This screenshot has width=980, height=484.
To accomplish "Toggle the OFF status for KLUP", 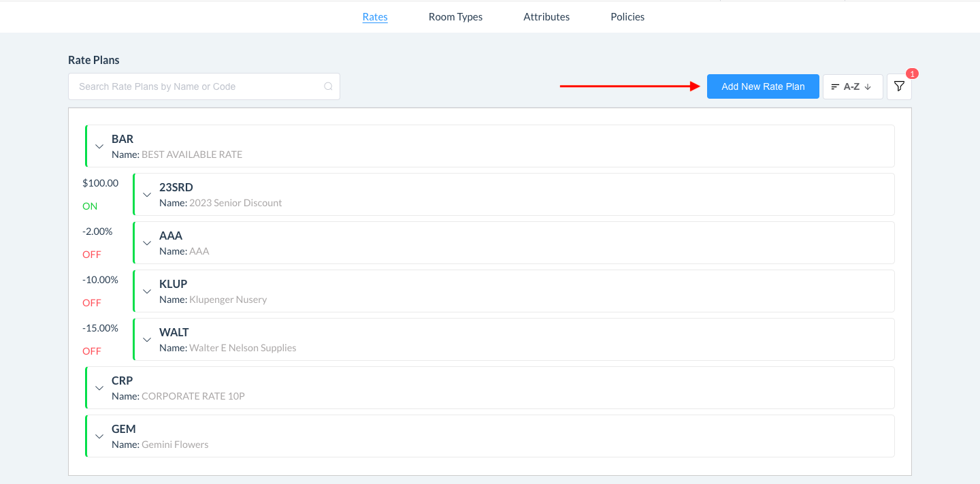I will 91,303.
